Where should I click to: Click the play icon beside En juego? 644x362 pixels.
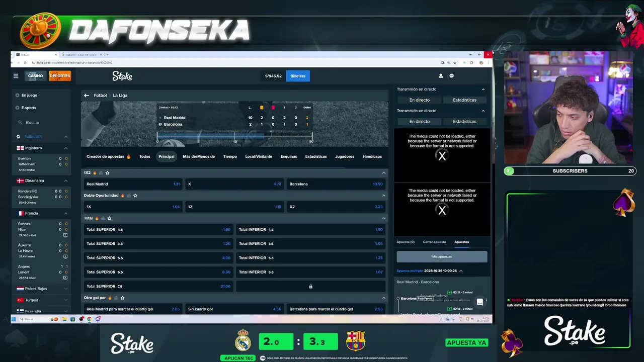[18, 95]
